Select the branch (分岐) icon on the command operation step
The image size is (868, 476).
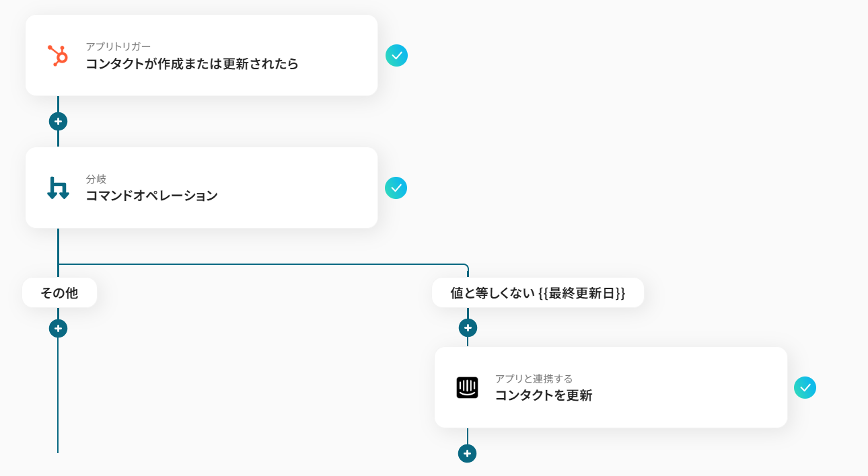tap(57, 188)
